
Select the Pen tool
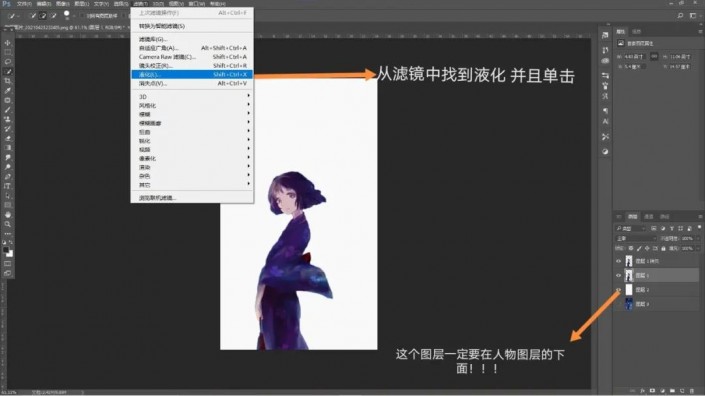coord(8,176)
